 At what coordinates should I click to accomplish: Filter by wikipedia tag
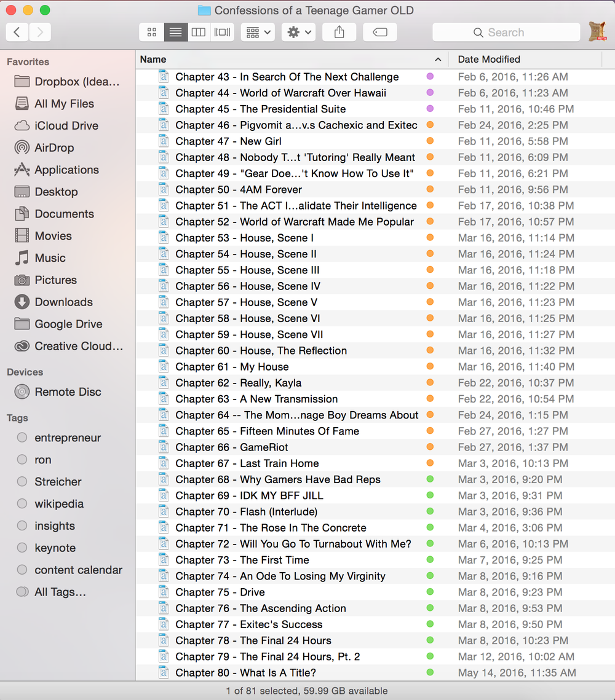pos(68,503)
